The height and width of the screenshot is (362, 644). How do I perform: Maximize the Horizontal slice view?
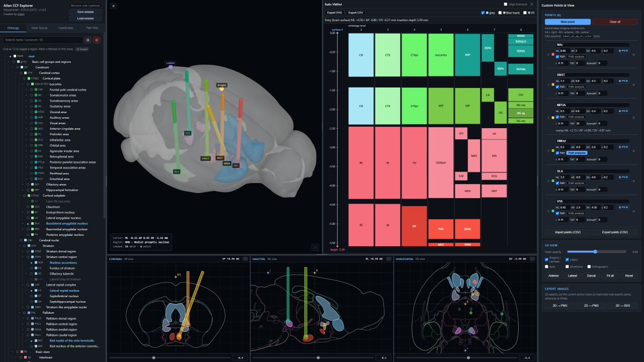pos(532,259)
